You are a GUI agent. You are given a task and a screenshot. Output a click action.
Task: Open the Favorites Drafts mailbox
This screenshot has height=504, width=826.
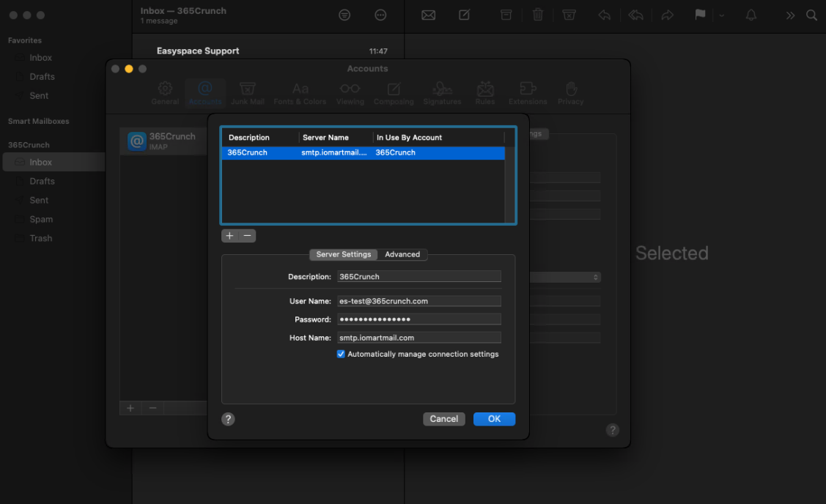pos(43,76)
